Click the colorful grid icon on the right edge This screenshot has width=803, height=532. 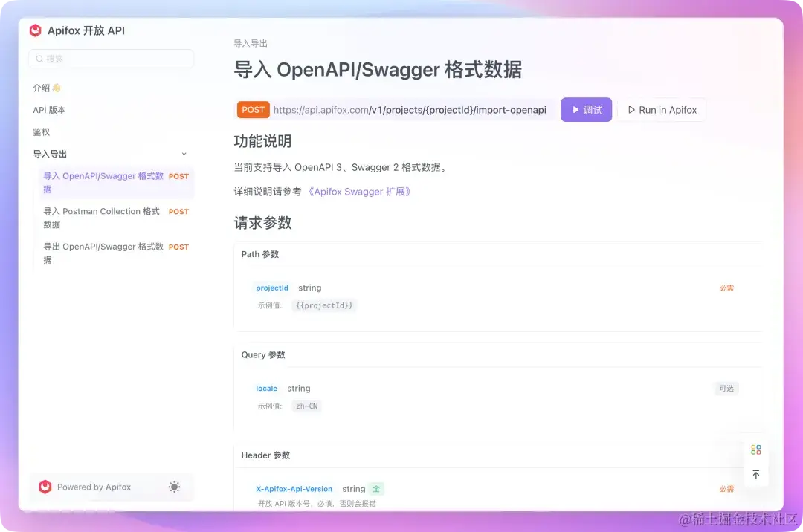point(756,449)
